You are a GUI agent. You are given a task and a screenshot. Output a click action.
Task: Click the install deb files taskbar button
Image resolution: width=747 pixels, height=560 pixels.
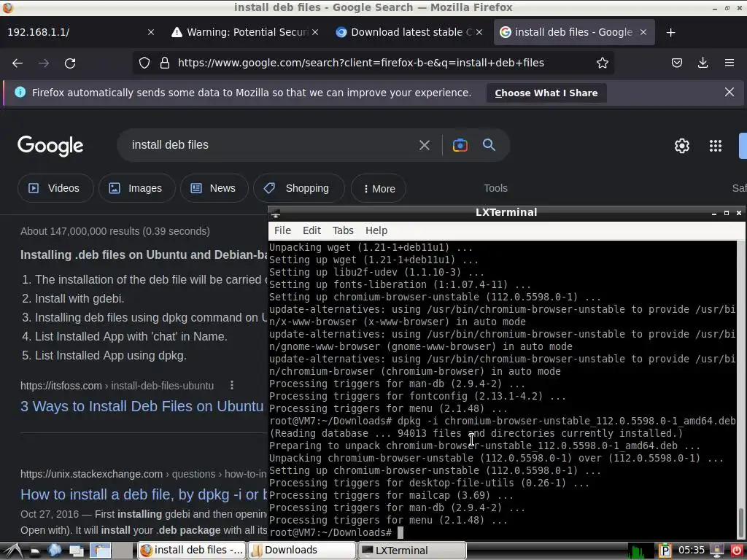[x=192, y=551]
